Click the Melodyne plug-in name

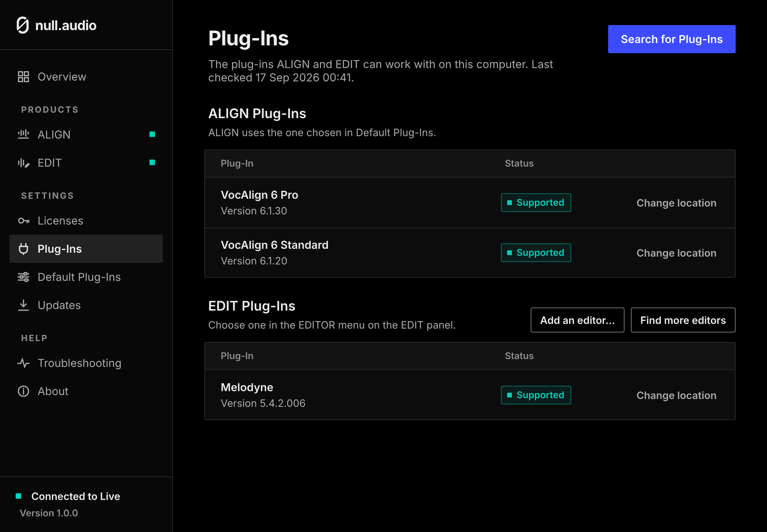247,387
